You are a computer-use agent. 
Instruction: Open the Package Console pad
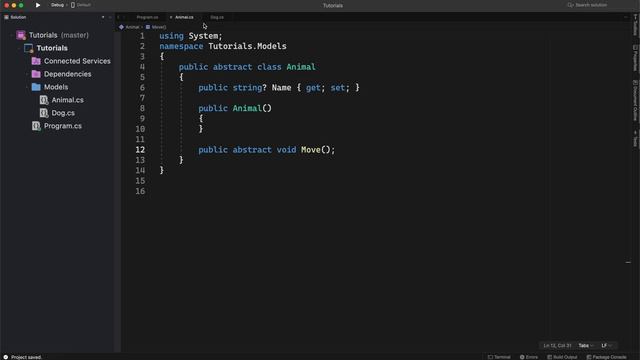pyautogui.click(x=607, y=357)
